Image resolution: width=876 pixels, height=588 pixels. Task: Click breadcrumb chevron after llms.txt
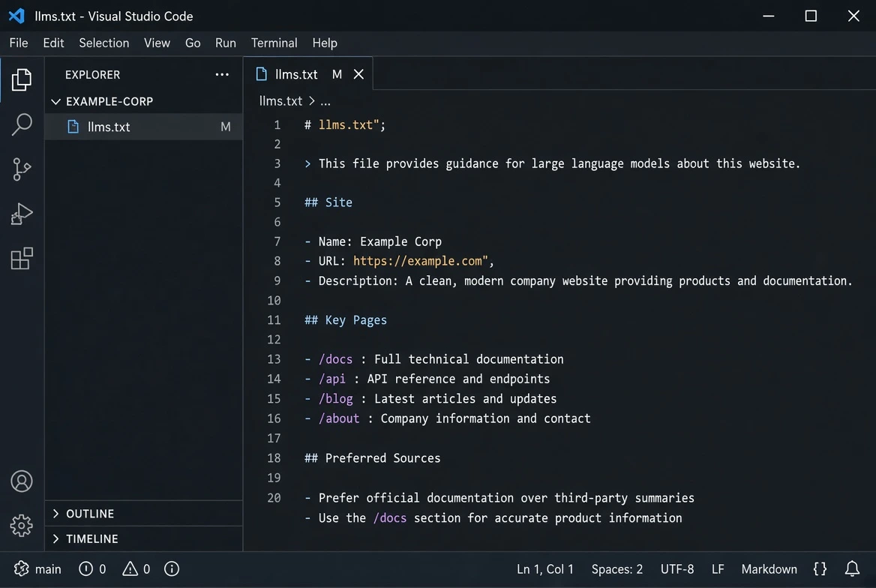click(x=312, y=100)
